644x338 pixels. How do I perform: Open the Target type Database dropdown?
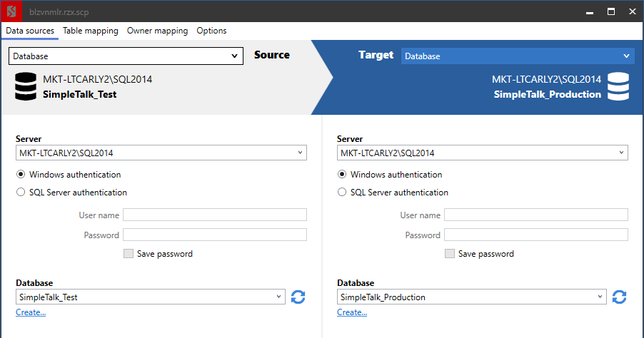coord(518,56)
